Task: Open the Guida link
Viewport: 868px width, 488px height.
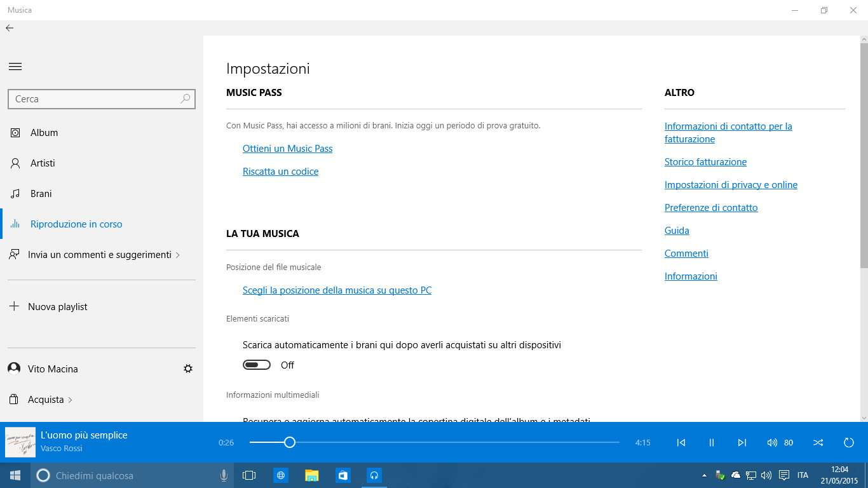Action: pyautogui.click(x=677, y=231)
